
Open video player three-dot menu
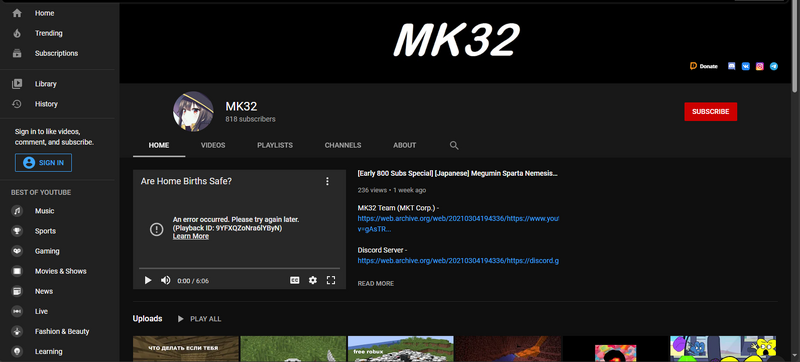328,181
